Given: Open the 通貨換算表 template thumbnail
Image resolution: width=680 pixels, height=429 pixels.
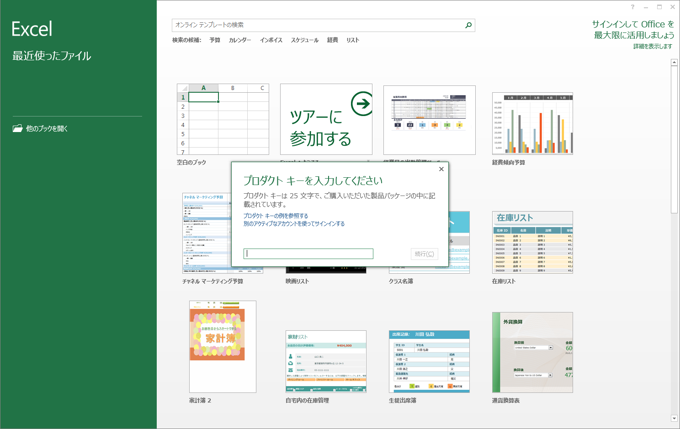Looking at the screenshot, I should pyautogui.click(x=533, y=353).
